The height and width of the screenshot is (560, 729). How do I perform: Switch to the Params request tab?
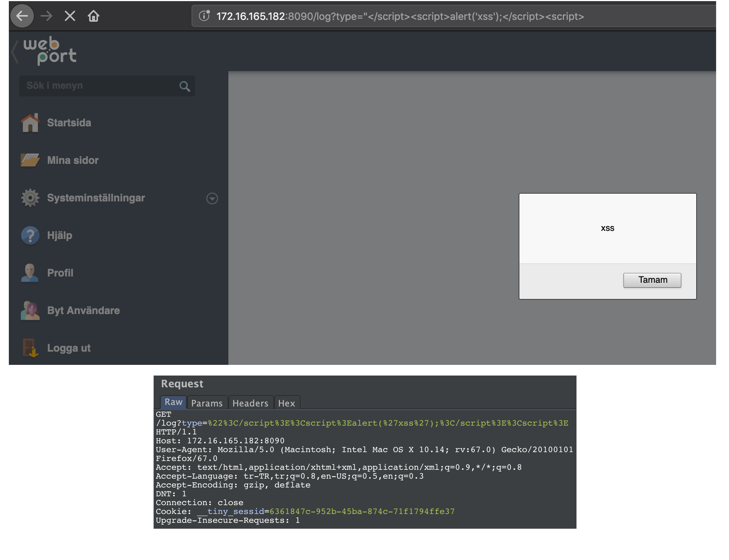click(x=207, y=403)
